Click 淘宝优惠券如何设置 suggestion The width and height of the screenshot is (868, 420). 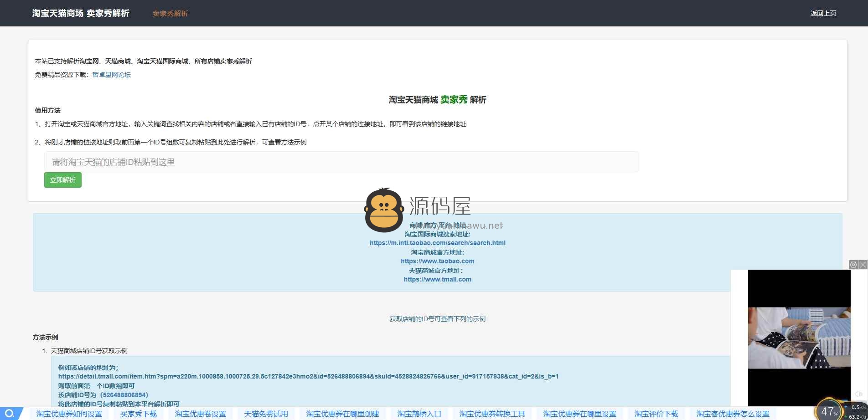tap(69, 414)
